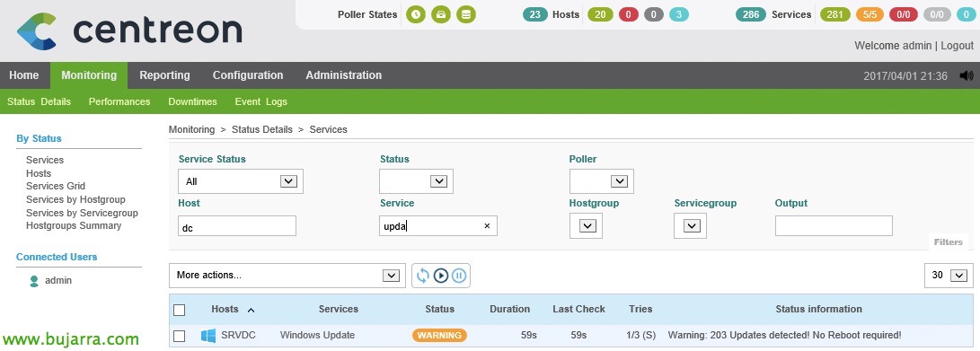The image size is (980, 351).
Task: Click the poller latency clock icon
Action: (x=416, y=13)
